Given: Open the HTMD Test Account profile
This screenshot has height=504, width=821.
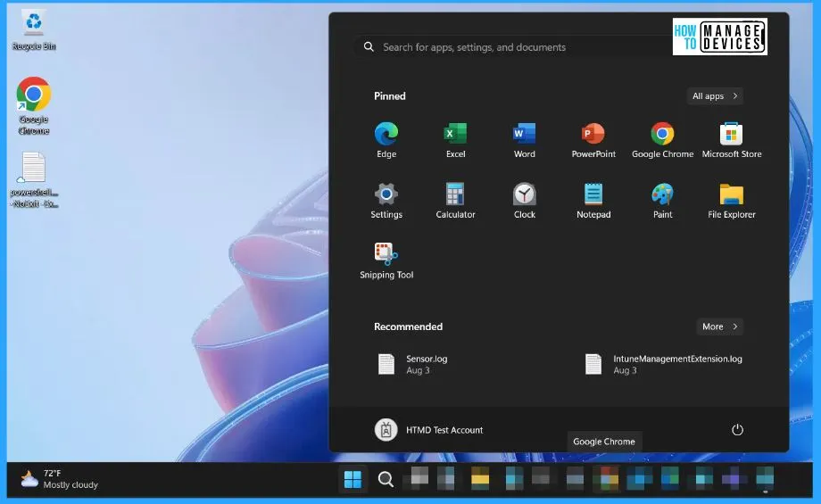Looking at the screenshot, I should (429, 430).
